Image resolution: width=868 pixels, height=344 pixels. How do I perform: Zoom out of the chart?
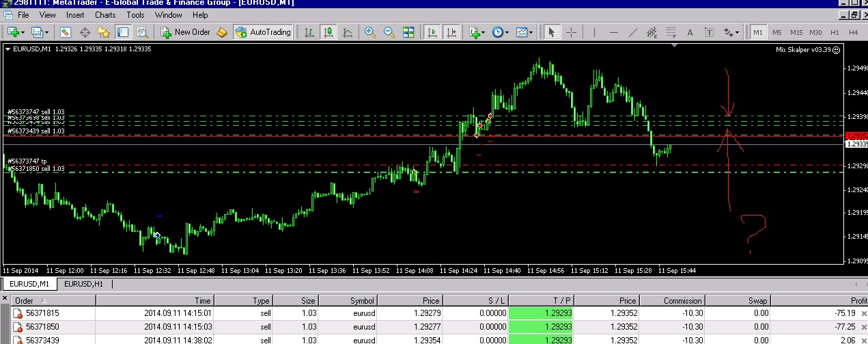pos(389,31)
